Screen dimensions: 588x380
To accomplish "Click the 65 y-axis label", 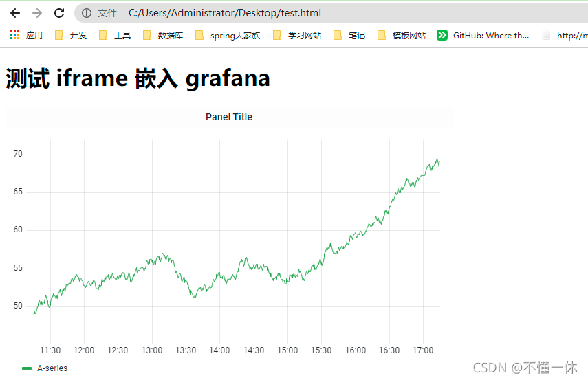I will point(18,192).
